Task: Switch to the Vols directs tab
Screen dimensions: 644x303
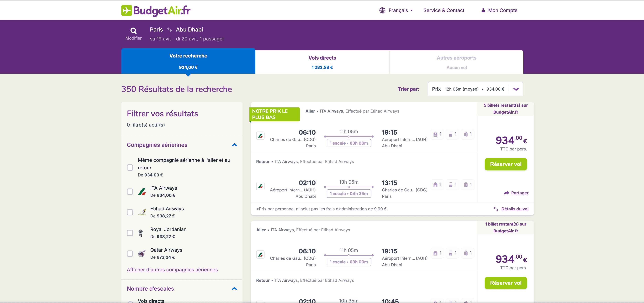Action: pos(322,62)
